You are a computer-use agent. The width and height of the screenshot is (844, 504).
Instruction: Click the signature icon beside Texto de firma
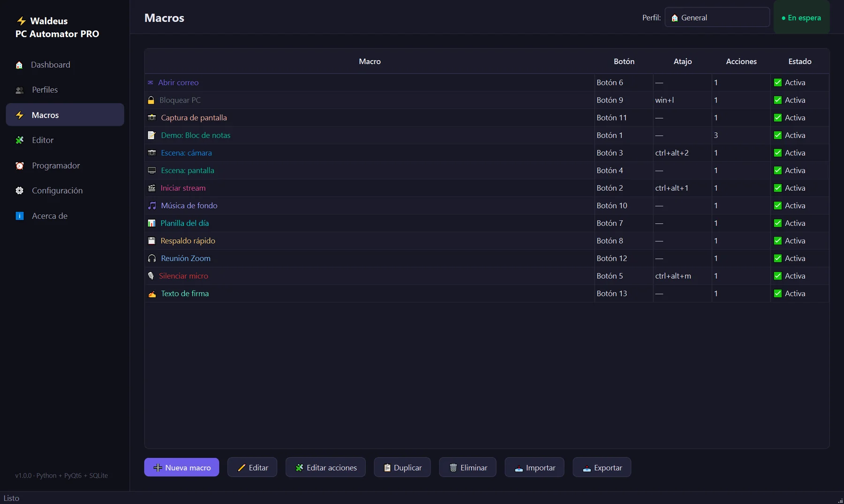click(x=152, y=294)
